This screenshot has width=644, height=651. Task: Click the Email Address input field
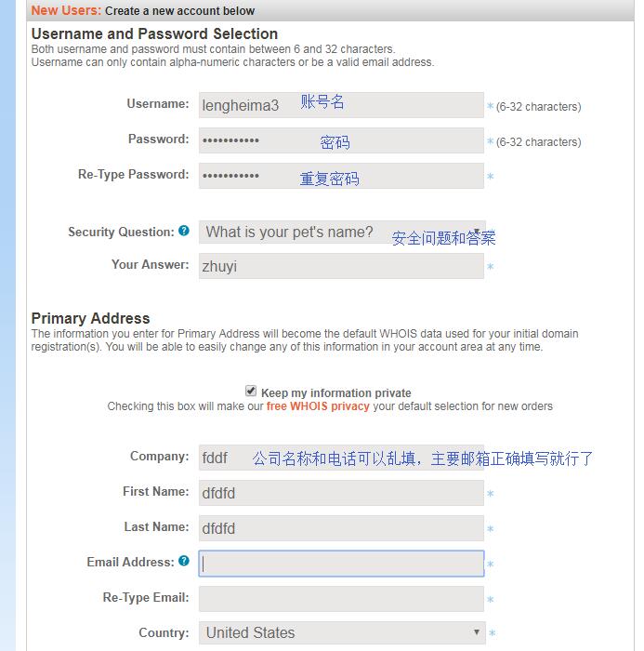(x=341, y=563)
